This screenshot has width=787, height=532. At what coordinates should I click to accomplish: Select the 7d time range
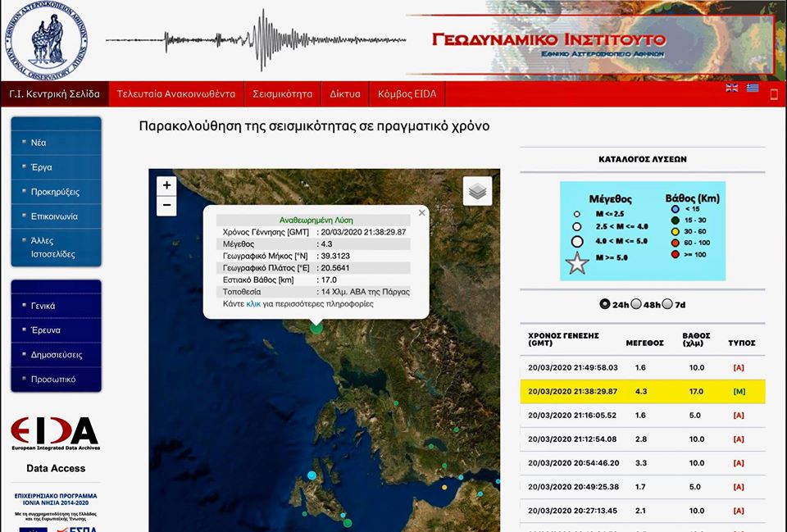pyautogui.click(x=667, y=304)
